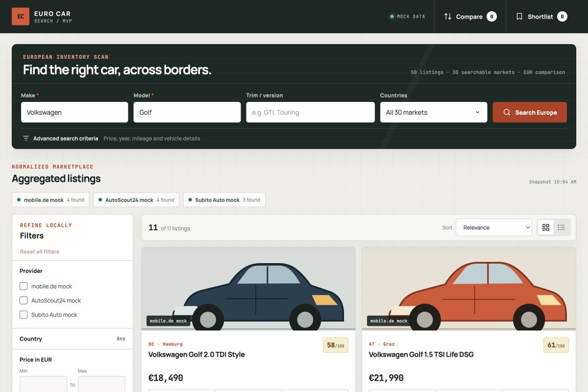This screenshot has height=392, width=588.
Task: Check the Subito Auto mock provider filter
Action: [x=24, y=315]
